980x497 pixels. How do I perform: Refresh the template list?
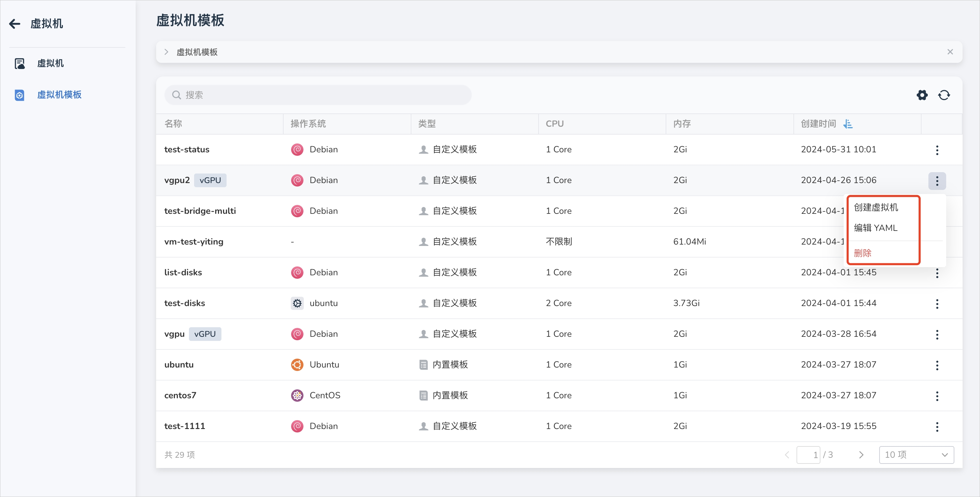click(x=944, y=95)
